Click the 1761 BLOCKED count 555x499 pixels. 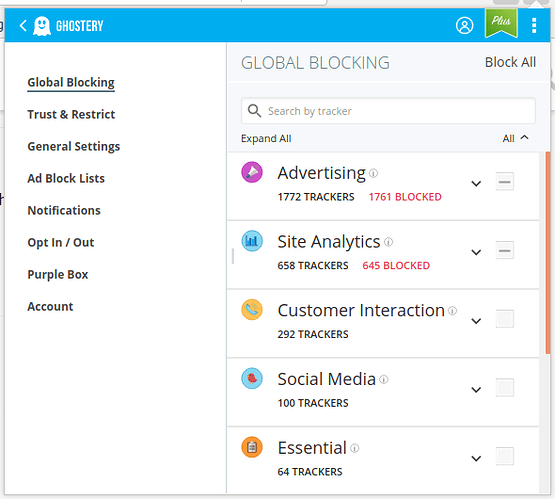tap(405, 197)
